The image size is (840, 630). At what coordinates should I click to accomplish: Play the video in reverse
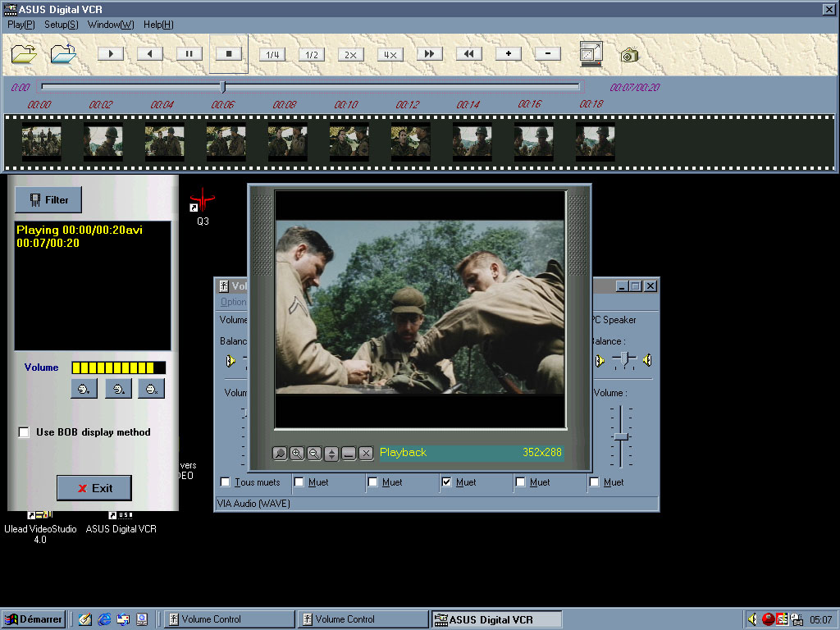click(150, 53)
